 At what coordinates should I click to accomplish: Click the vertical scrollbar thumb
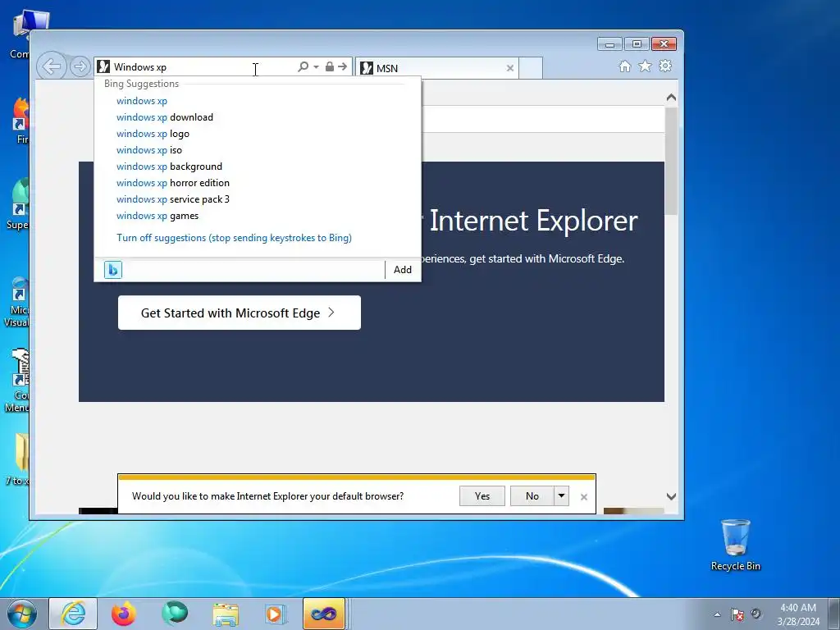tap(671, 161)
